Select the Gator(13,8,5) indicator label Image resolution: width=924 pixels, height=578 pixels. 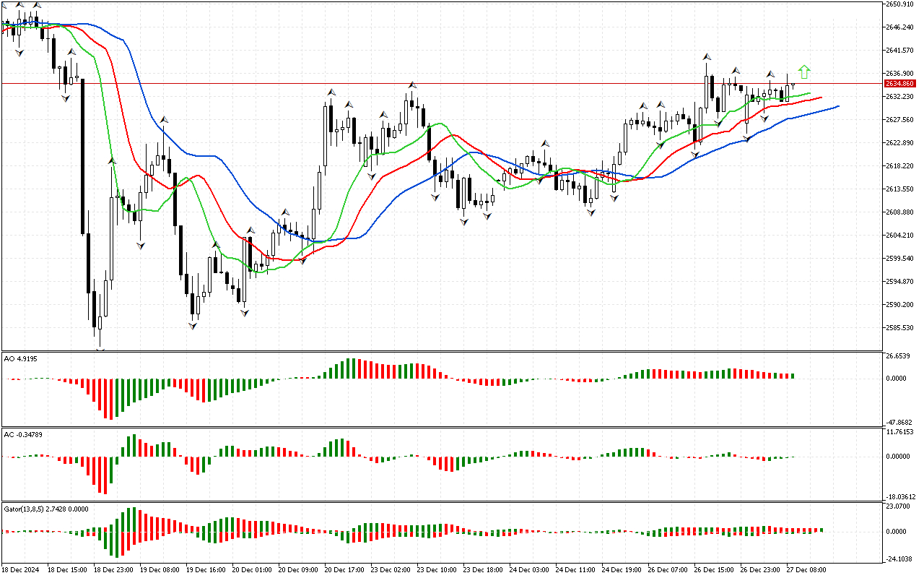point(46,509)
